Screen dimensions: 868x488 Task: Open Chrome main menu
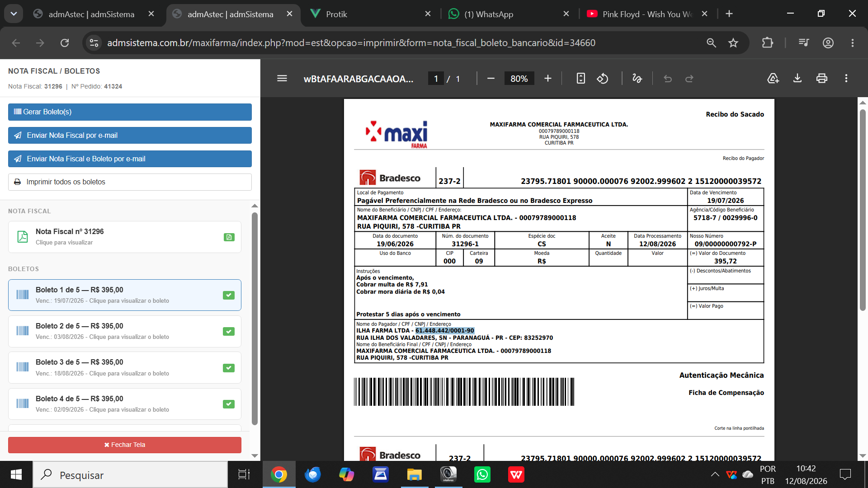click(853, 43)
